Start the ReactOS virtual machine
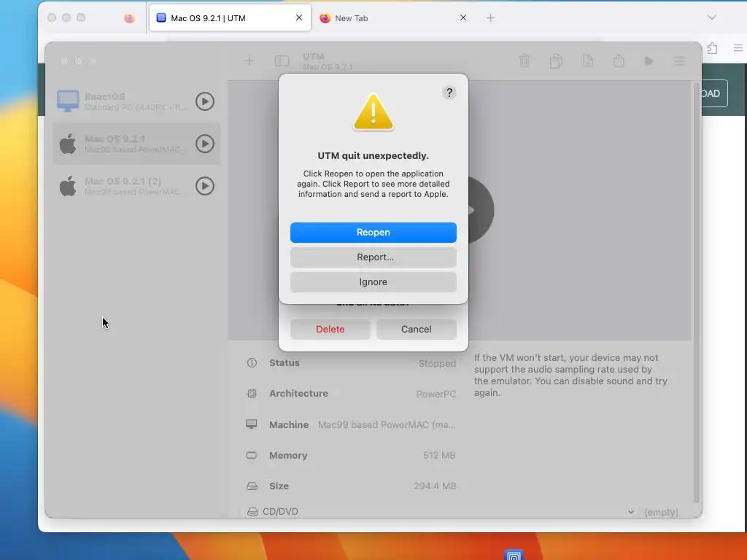The height and width of the screenshot is (560, 747). coord(205,101)
